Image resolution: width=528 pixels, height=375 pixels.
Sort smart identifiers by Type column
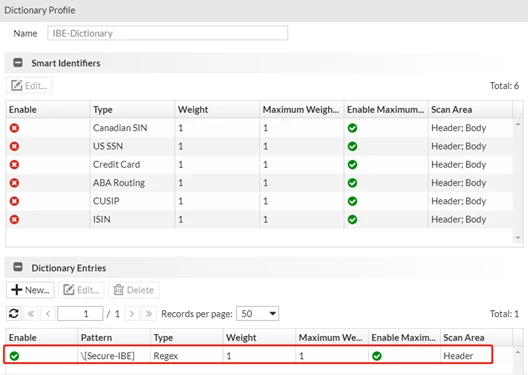click(x=132, y=109)
